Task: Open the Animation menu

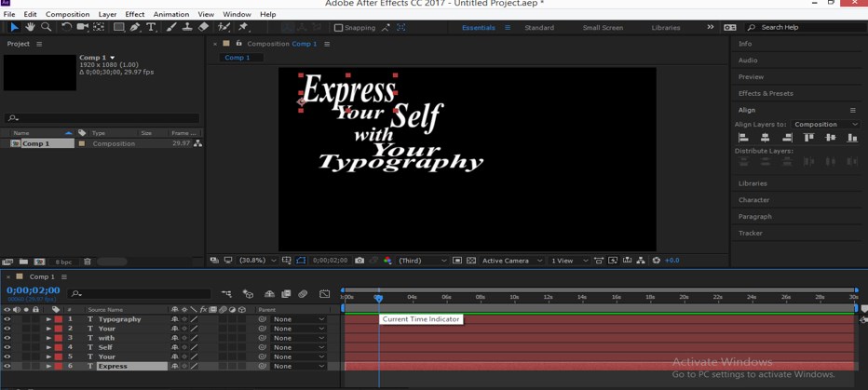Action: 171,14
